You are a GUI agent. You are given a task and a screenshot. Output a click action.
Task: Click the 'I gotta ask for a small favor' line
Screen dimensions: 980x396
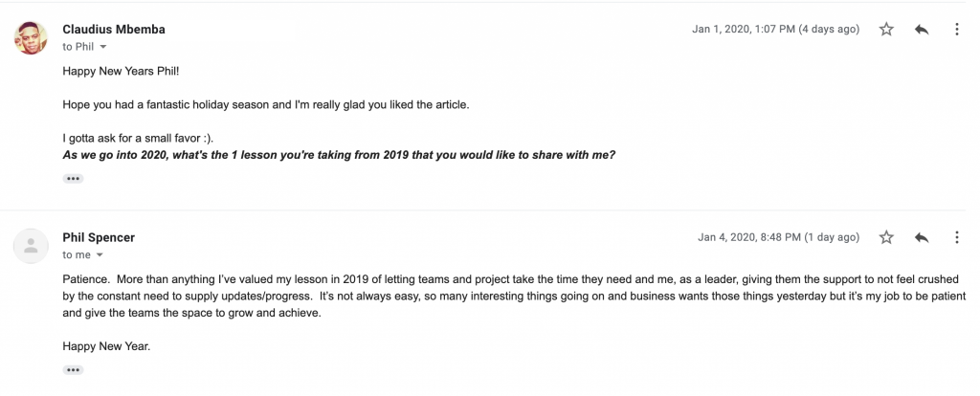pyautogui.click(x=138, y=138)
